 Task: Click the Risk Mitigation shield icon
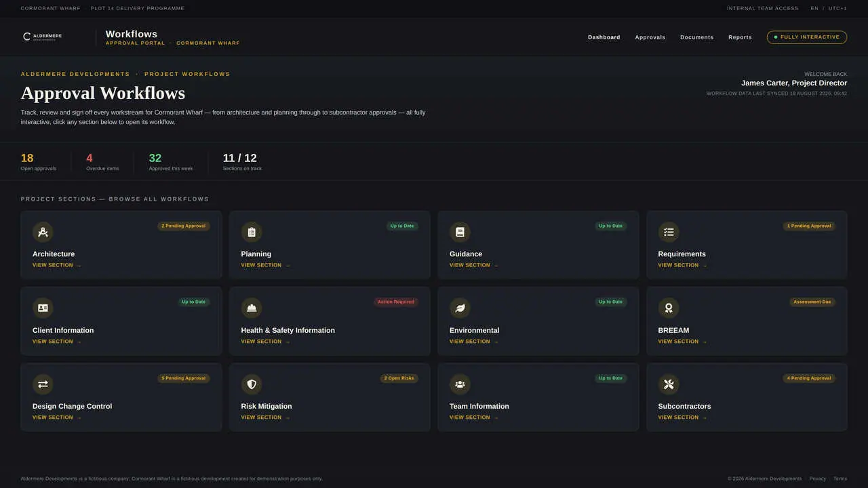252,384
